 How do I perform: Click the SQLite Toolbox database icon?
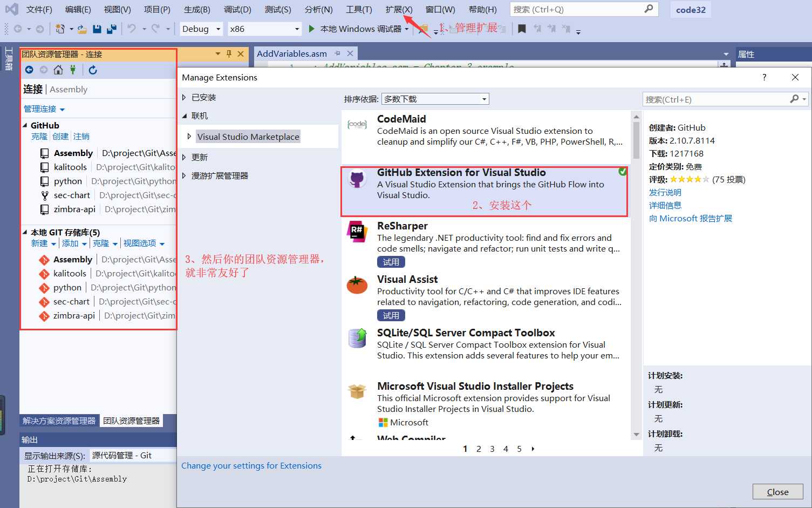point(357,338)
